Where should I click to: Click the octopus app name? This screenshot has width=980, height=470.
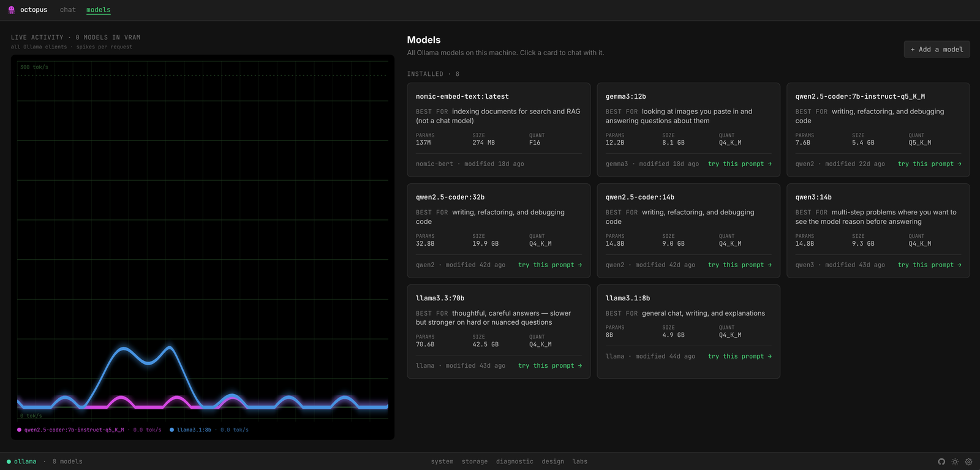click(34, 10)
